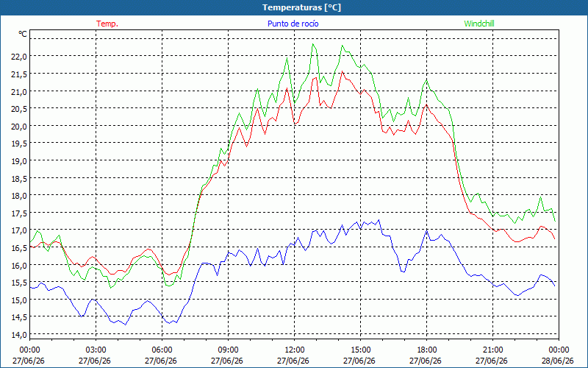Click the 17,5 y-axis value
The image size is (588, 368).
(x=19, y=213)
